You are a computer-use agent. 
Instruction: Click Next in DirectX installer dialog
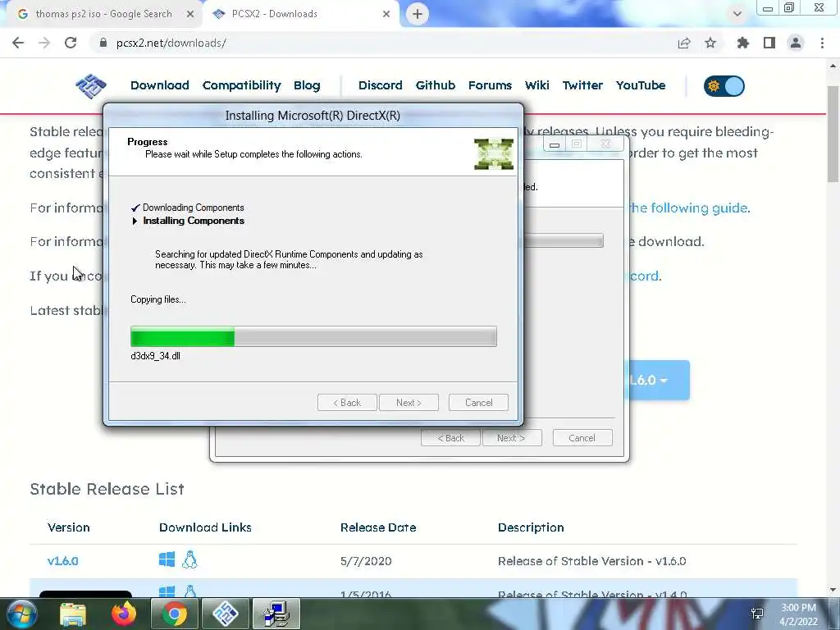click(409, 402)
